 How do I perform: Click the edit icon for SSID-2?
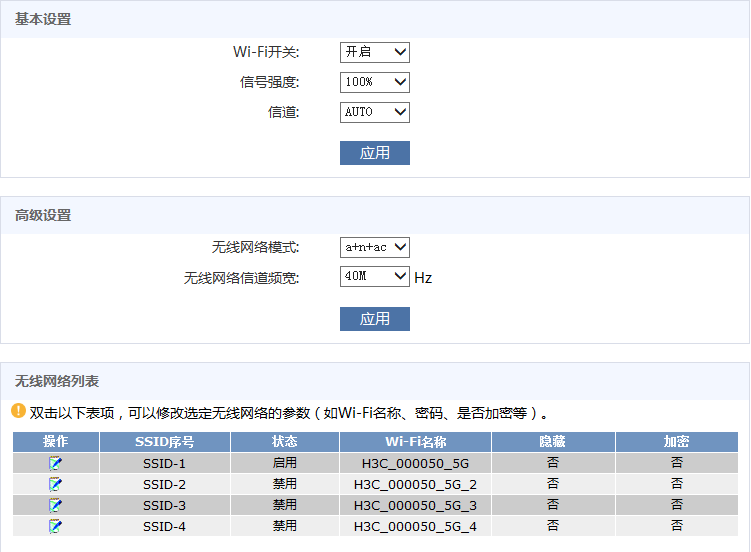coord(56,484)
